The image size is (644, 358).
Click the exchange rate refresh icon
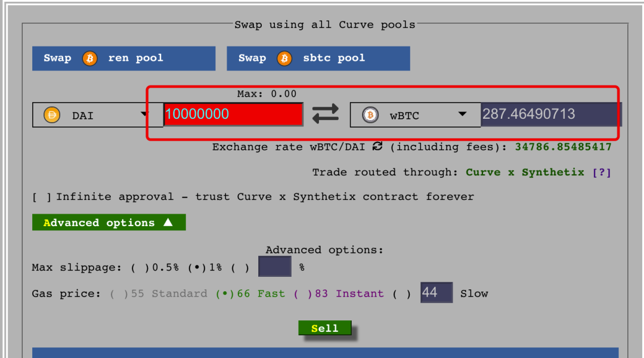[377, 146]
